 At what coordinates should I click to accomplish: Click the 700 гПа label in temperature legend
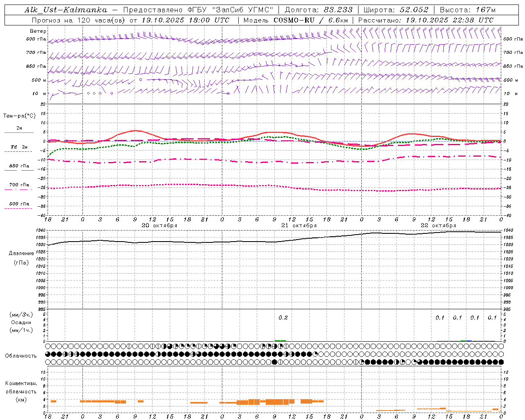click(x=19, y=185)
